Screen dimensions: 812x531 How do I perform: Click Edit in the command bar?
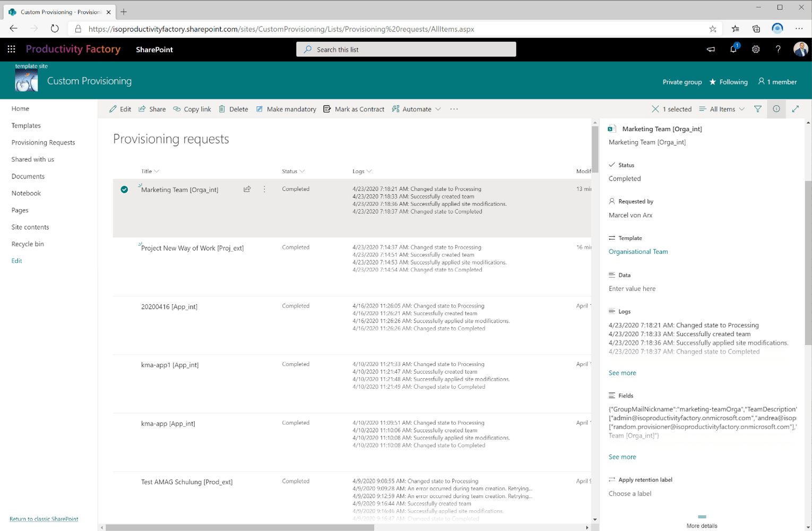(120, 109)
